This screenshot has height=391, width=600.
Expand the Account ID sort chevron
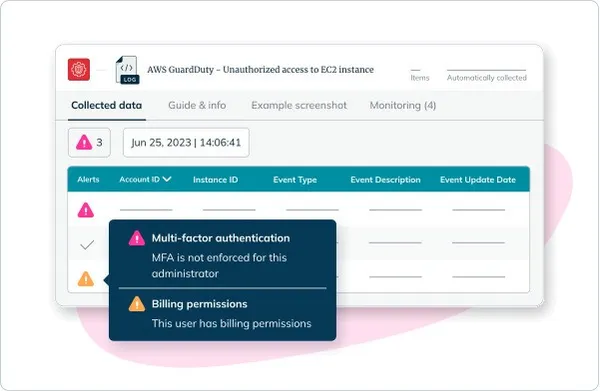167,179
